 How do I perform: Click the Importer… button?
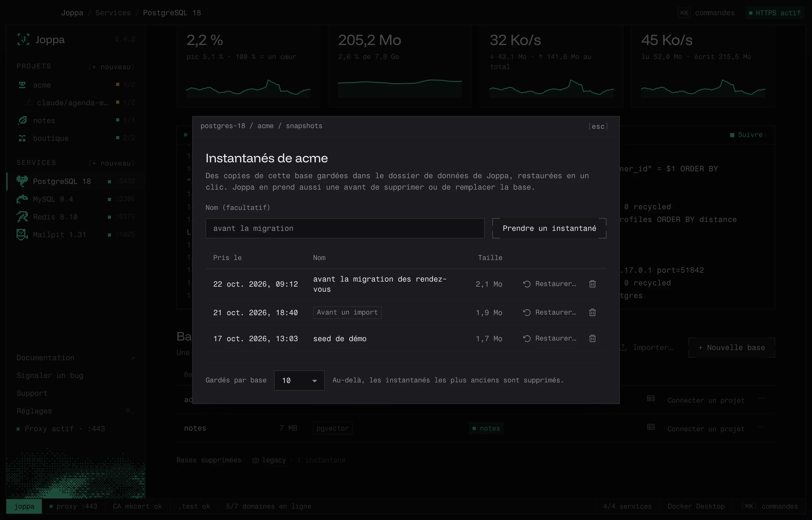point(646,348)
